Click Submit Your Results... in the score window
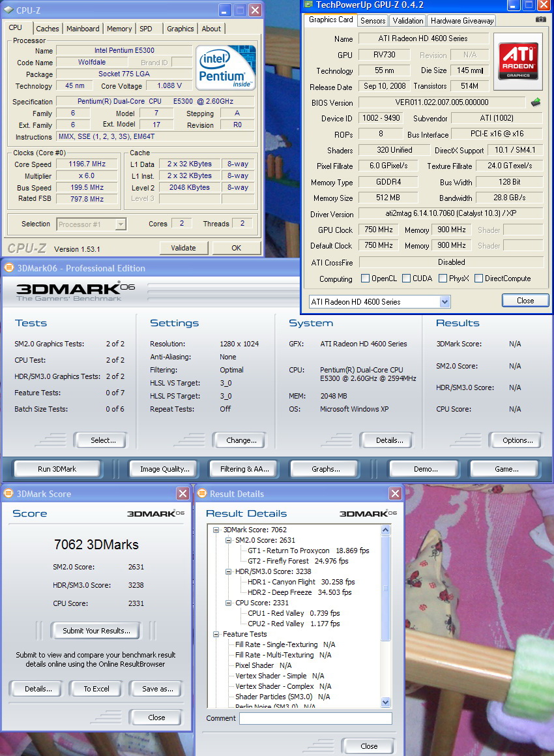Viewport: 554px width, 756px height. [96, 631]
